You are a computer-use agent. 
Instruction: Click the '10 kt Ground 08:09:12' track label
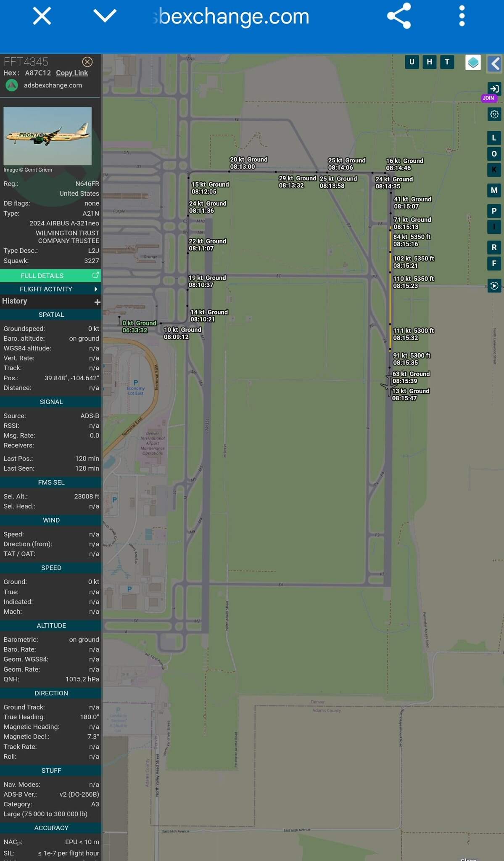pos(182,333)
